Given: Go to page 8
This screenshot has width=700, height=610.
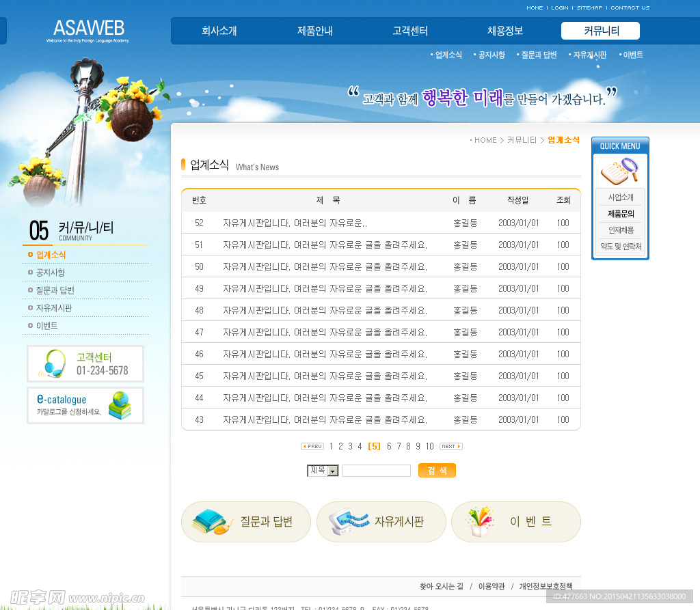Looking at the screenshot, I should click(x=408, y=446).
